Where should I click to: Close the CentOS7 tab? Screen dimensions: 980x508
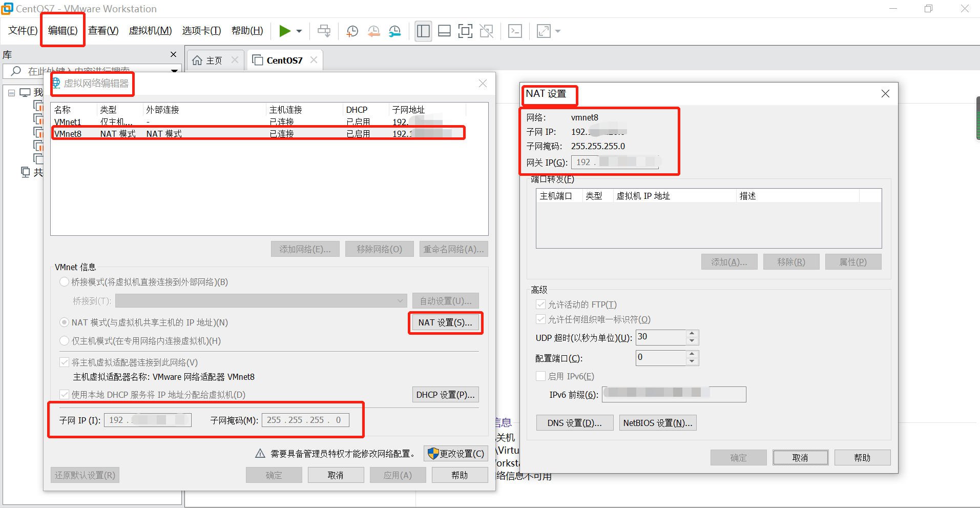pos(314,60)
